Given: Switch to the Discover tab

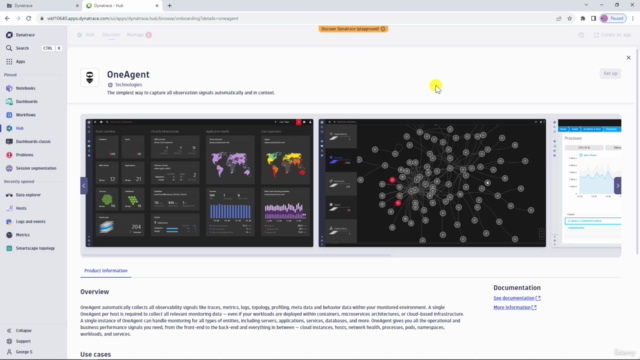Looking at the screenshot, I should pyautogui.click(x=111, y=35).
